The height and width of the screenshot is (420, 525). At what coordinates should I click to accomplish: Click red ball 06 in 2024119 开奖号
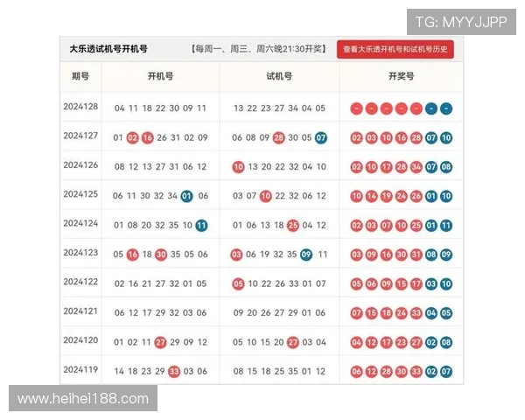coord(357,372)
